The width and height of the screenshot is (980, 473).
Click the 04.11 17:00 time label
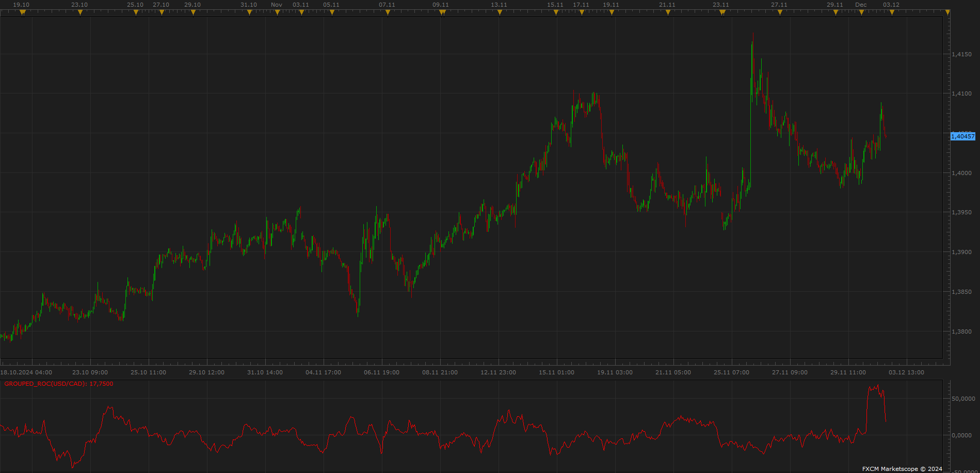point(324,372)
